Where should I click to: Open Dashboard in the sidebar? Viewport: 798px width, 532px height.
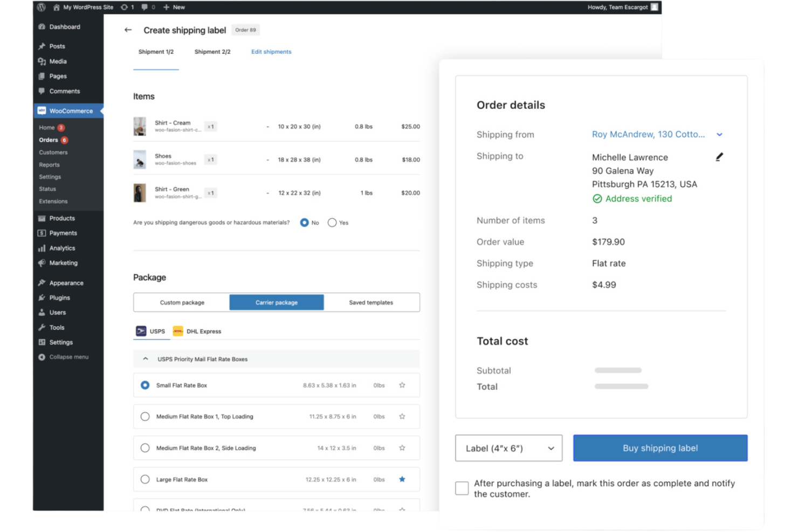point(65,27)
